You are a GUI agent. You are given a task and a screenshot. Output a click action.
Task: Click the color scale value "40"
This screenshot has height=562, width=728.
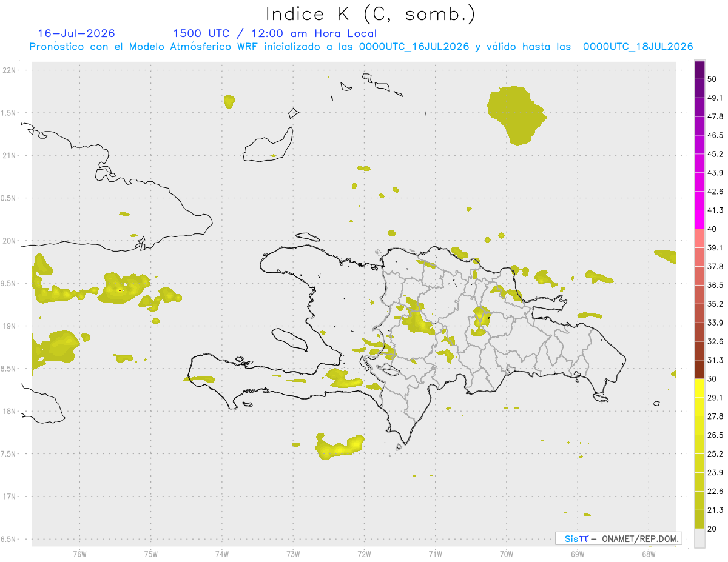[x=712, y=229]
